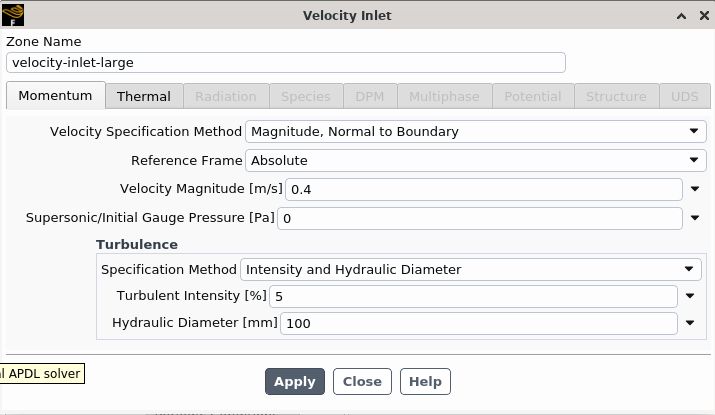715x415 pixels.
Task: Open Help for Velocity Inlet
Action: [425, 381]
